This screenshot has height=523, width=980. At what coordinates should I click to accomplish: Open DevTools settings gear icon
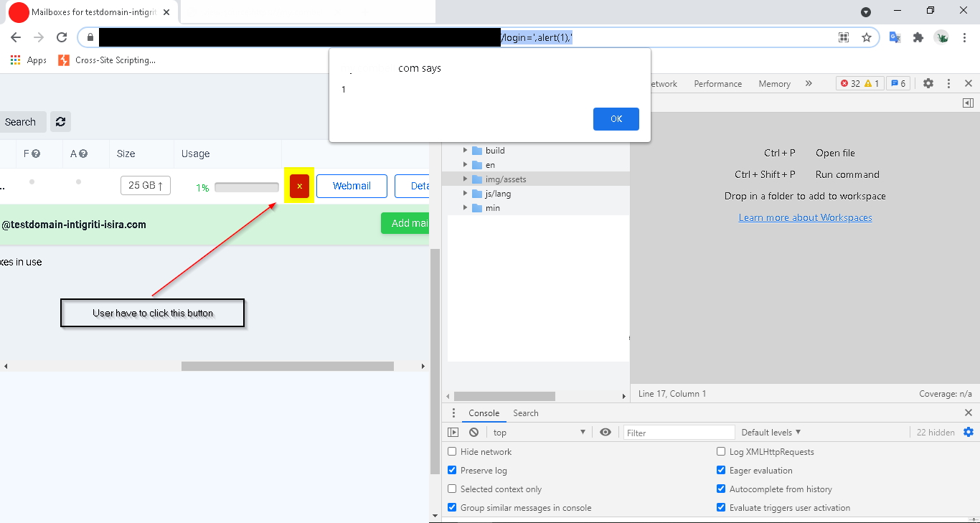[928, 83]
